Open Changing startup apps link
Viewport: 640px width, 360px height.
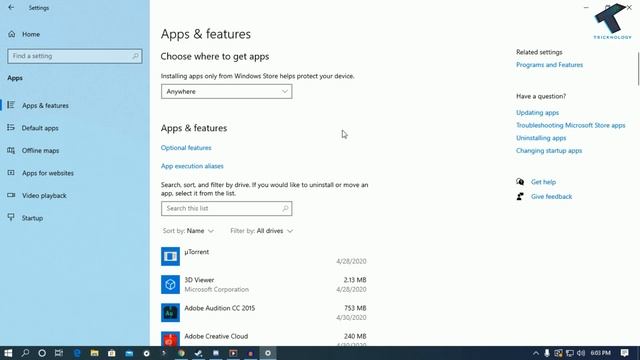pos(549,151)
